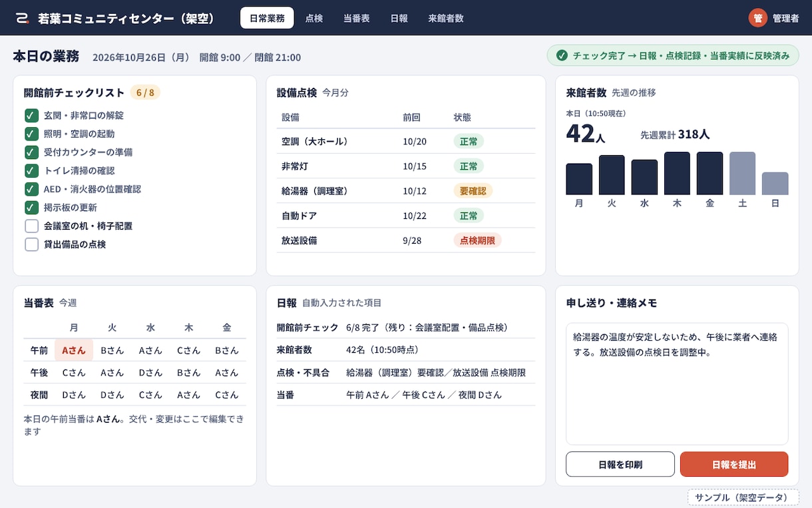Click the チェック完了 status banner
The image size is (812, 508).
coord(672,55)
